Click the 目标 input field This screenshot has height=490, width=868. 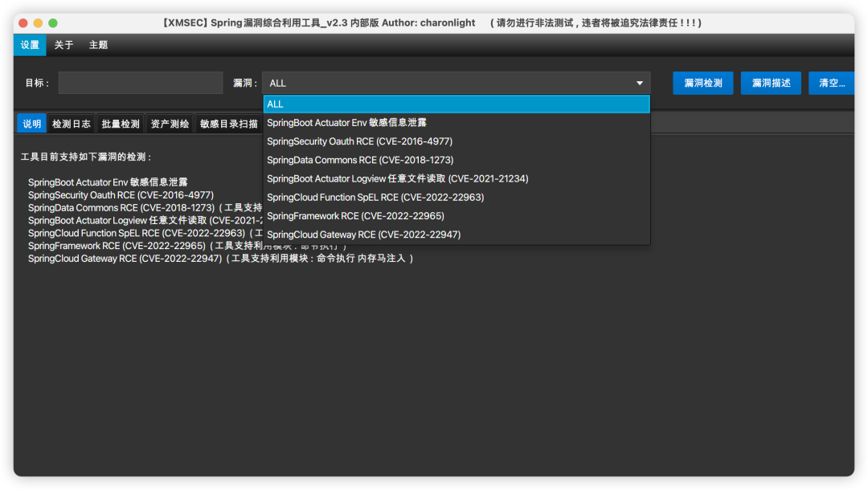pyautogui.click(x=141, y=83)
